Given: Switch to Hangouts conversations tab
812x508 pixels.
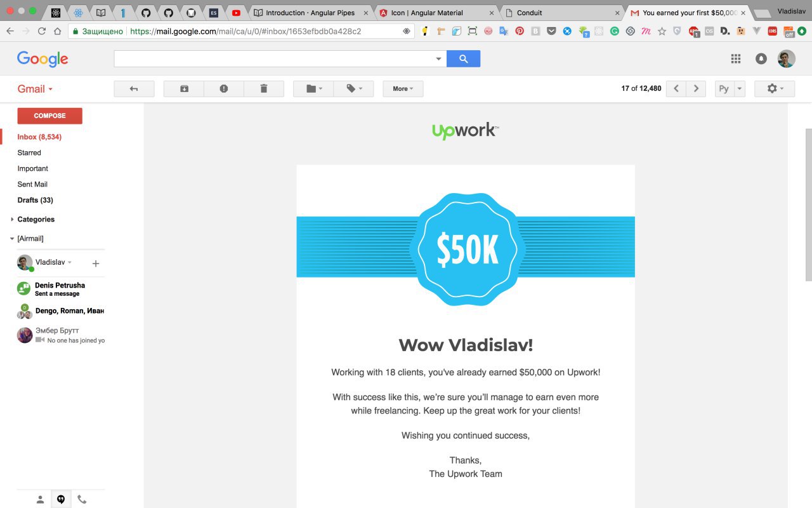Looking at the screenshot, I should pyautogui.click(x=61, y=500).
